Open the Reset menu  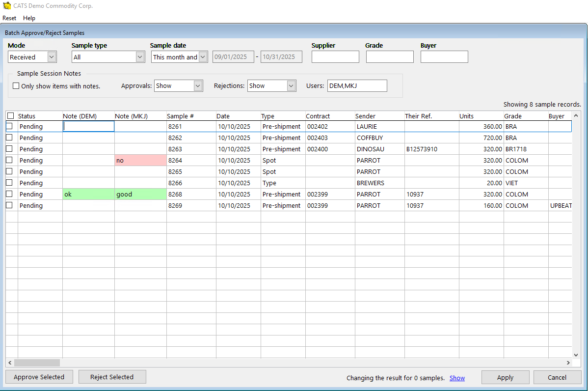tap(9, 18)
